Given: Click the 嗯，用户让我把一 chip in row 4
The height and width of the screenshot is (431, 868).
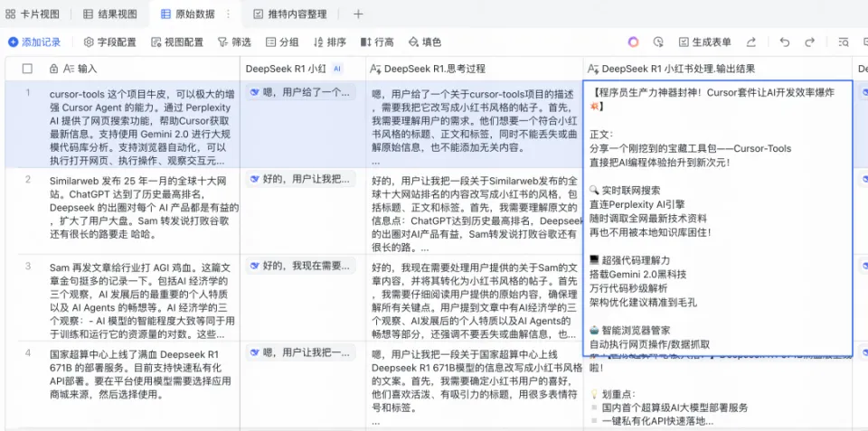Looking at the screenshot, I should [300, 352].
